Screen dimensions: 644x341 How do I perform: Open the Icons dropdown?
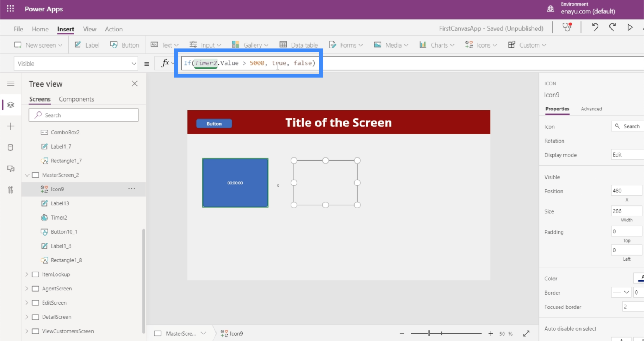481,45
